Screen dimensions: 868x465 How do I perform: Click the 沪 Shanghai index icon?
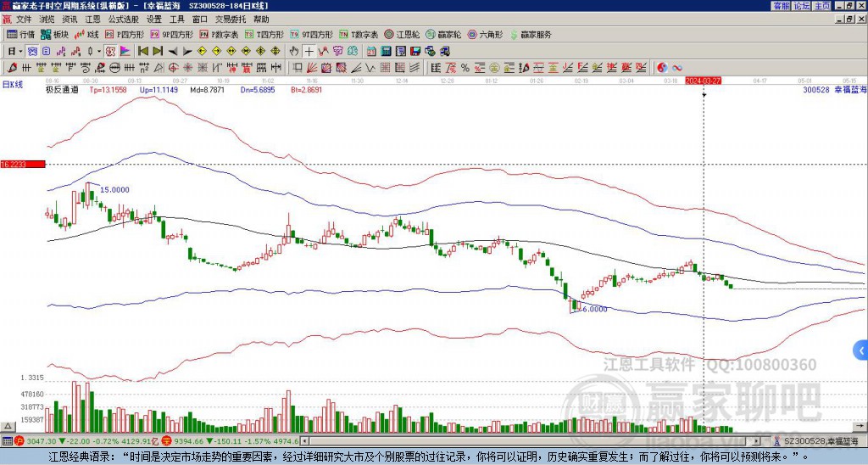19,441
